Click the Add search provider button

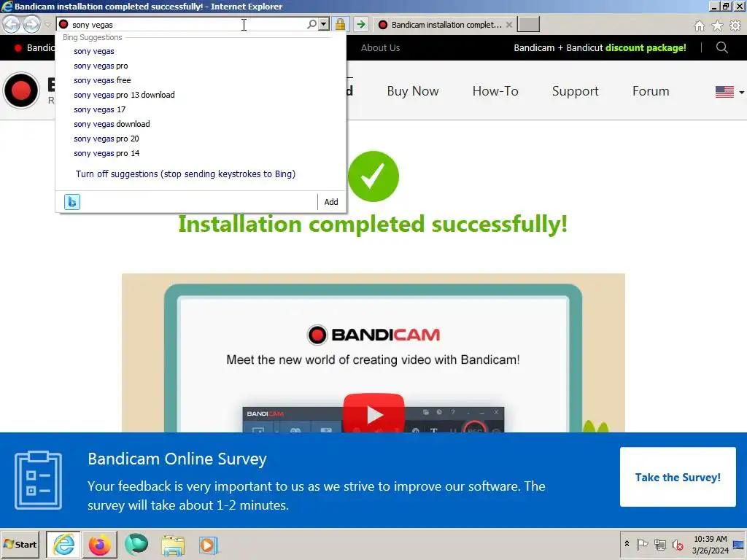[331, 202]
